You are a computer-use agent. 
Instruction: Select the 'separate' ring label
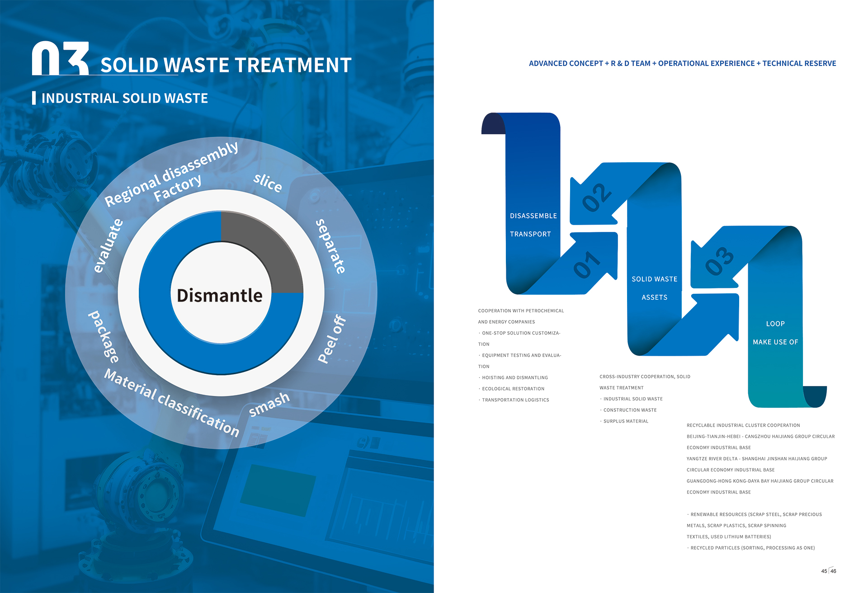pyautogui.click(x=331, y=246)
